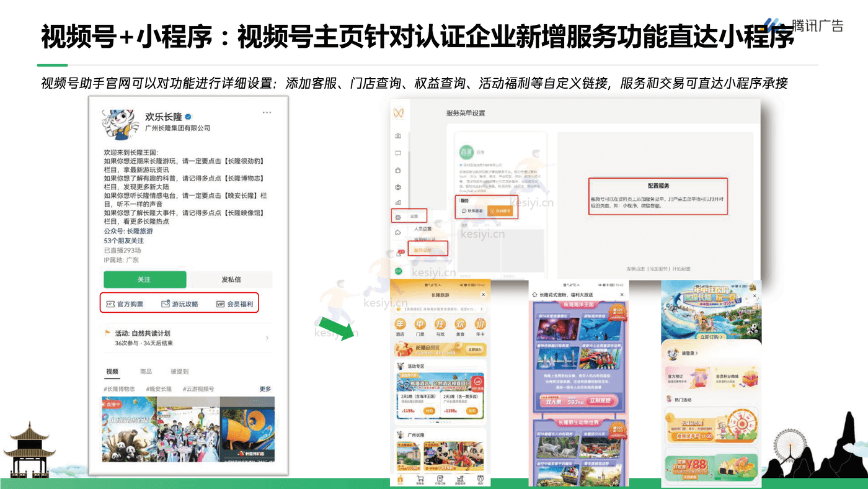Open 会员福利 VIP service link
868x489 pixels.
click(x=234, y=304)
